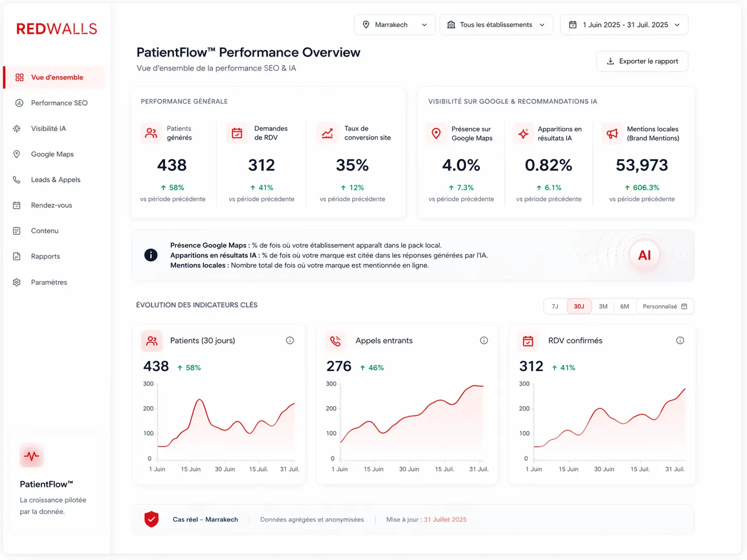Click the 53,973 brand mentions value

(642, 165)
